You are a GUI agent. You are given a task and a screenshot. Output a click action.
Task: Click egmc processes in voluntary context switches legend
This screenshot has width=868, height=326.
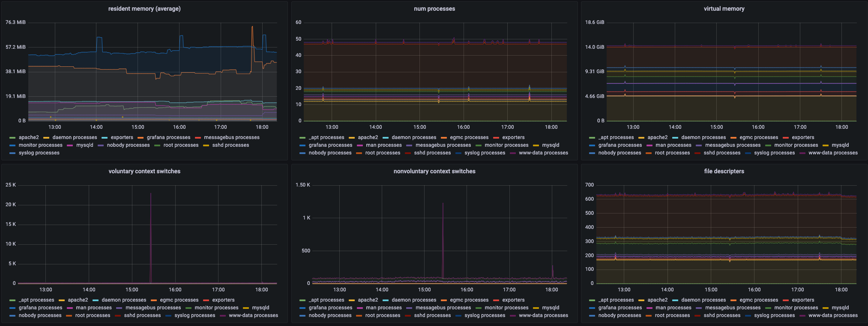(179, 300)
